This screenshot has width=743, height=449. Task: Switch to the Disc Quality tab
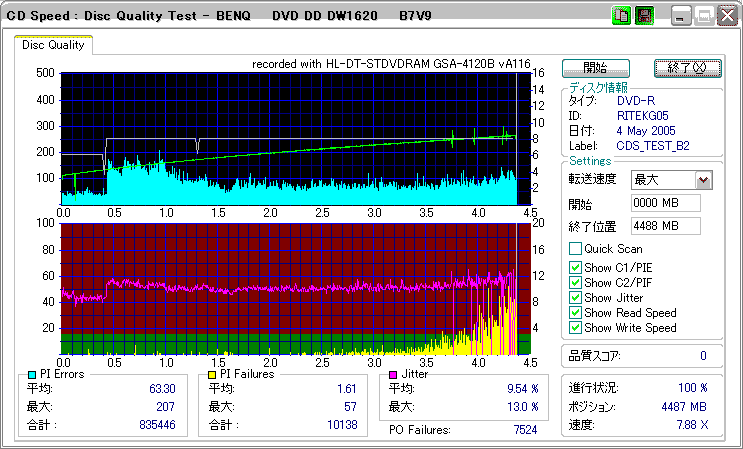point(53,45)
